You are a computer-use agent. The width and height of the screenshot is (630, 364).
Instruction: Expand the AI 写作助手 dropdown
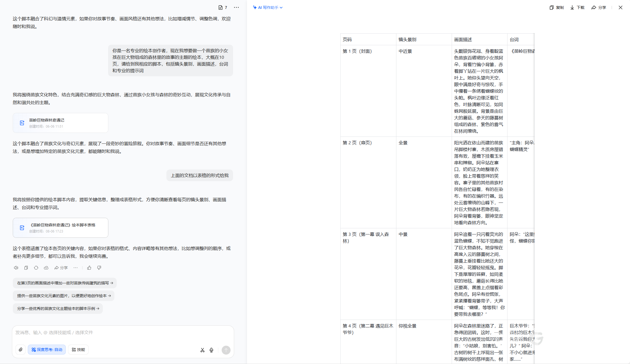(268, 7)
